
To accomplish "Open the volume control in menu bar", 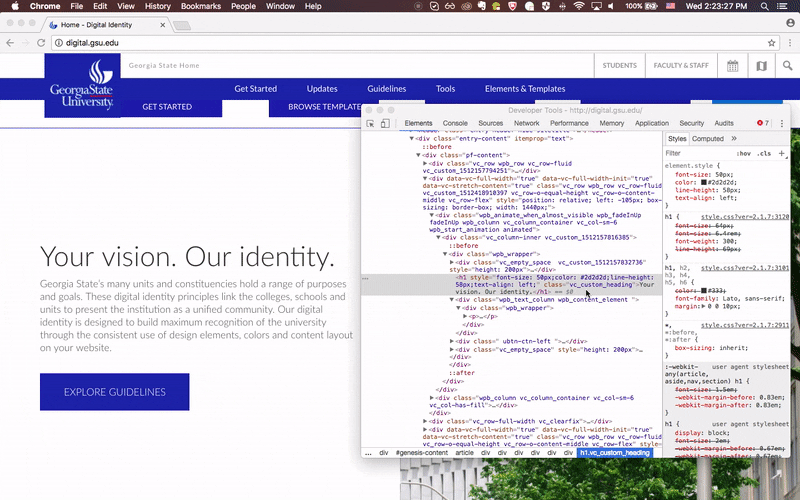I will (611, 6).
